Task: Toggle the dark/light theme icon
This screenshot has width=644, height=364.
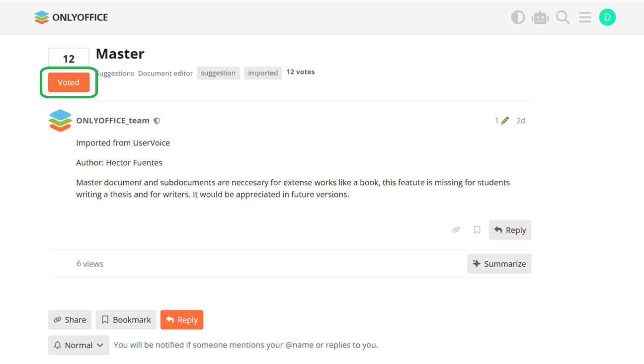Action: 518,17
